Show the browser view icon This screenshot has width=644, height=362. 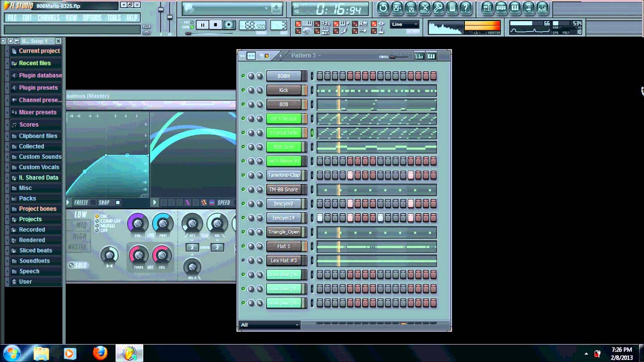tap(528, 8)
